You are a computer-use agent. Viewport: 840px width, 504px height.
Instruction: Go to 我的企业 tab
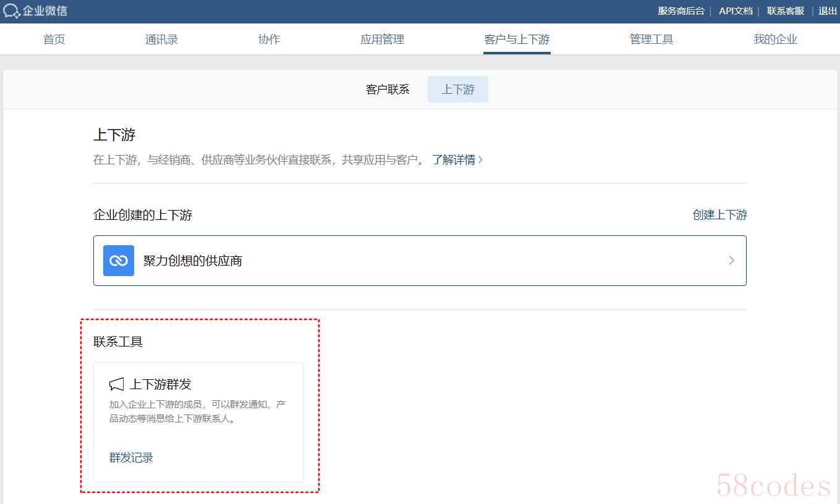click(775, 40)
